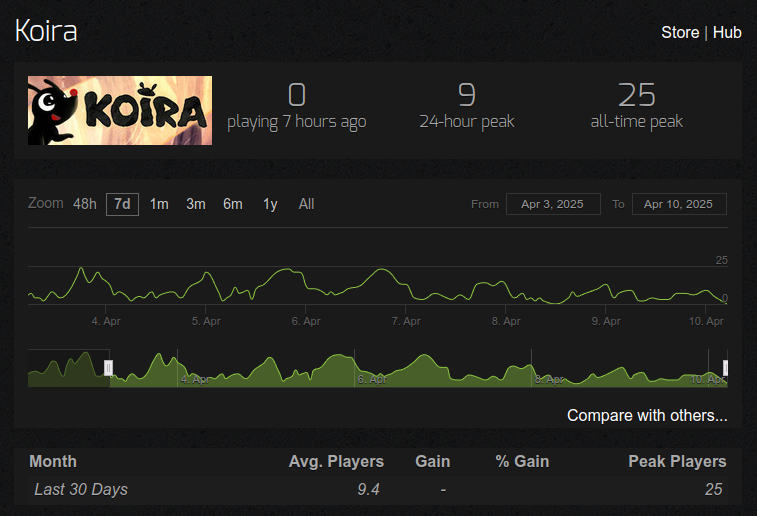Click the all-time peak label
757x516 pixels.
pos(637,122)
